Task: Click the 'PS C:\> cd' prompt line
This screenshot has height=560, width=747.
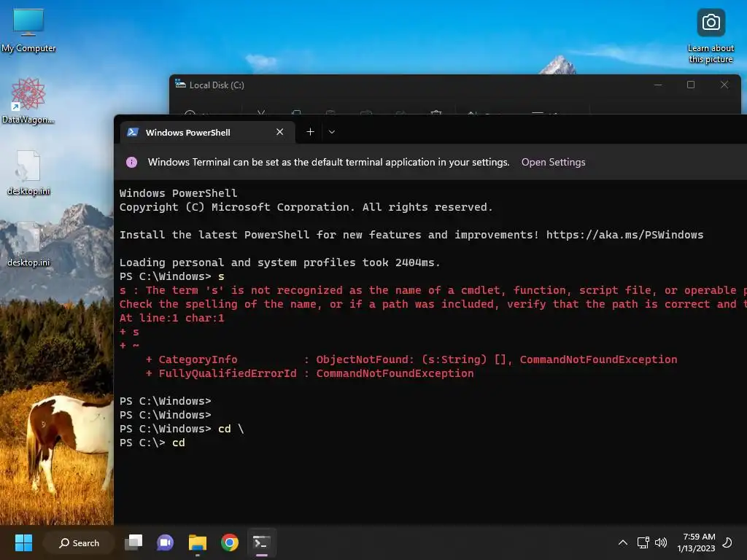Action: tap(152, 443)
